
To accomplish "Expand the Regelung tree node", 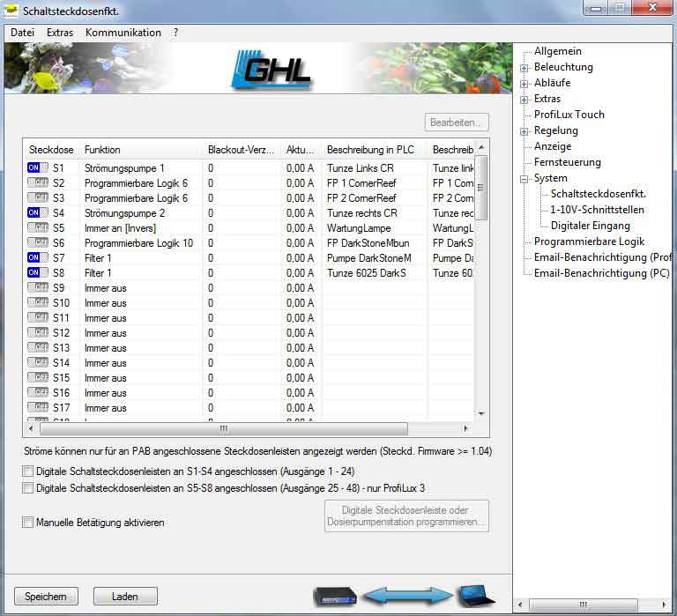I will click(x=524, y=130).
